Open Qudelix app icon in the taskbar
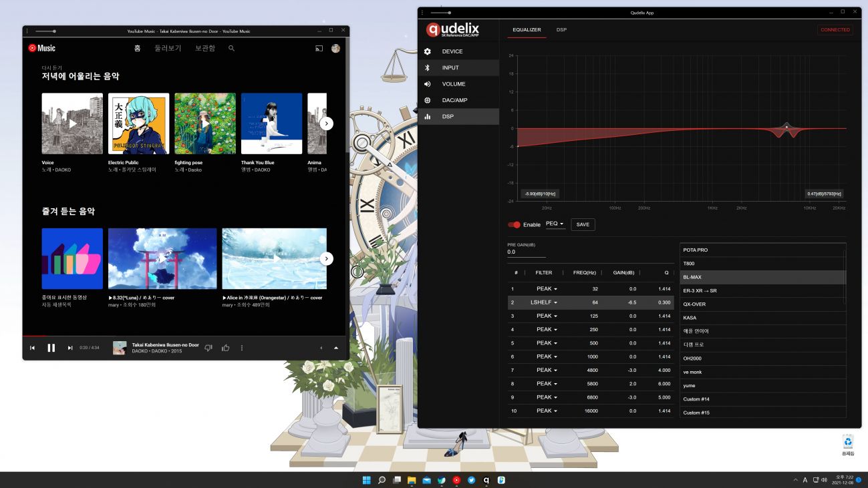This screenshot has height=488, width=868. click(x=486, y=479)
